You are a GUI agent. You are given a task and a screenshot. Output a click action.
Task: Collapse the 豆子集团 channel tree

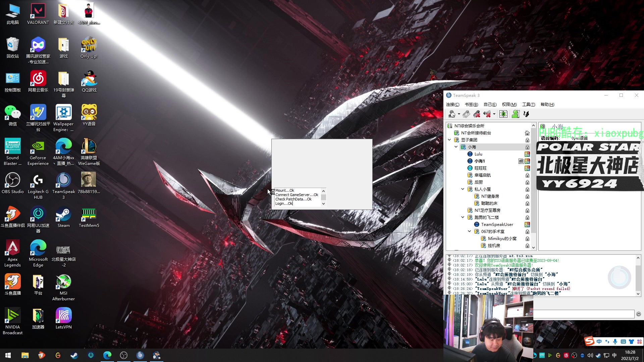(449, 140)
